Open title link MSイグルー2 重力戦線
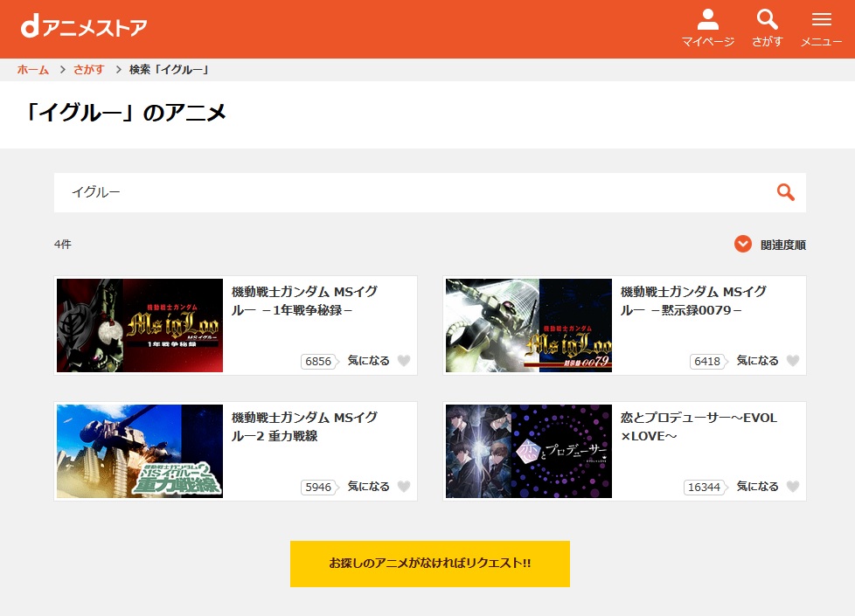Screen dimensions: 855x616 click(304, 426)
